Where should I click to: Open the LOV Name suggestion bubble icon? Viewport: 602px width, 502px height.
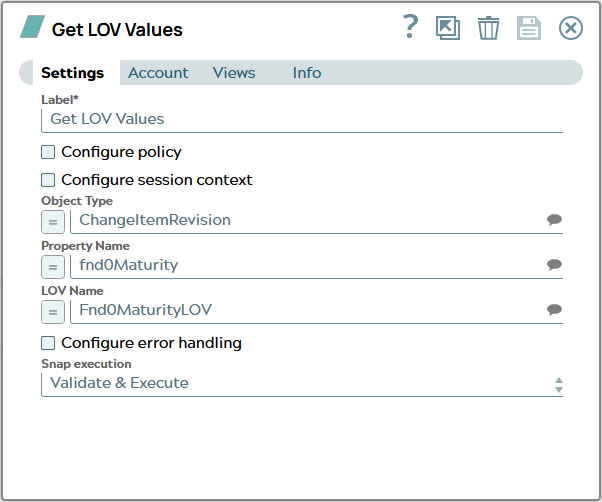pyautogui.click(x=554, y=310)
